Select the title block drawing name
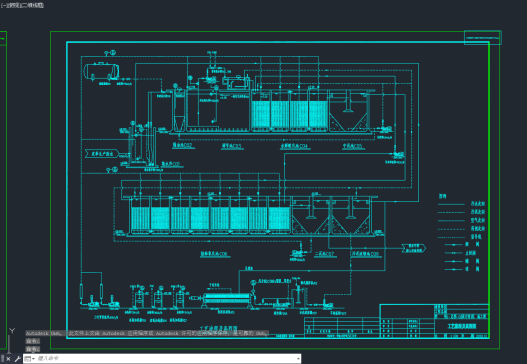 (462, 326)
